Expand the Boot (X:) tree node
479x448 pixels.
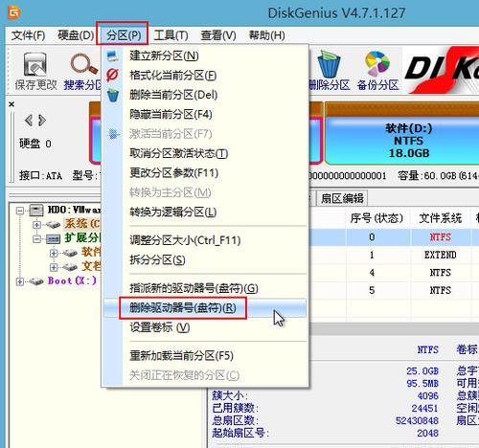point(20,281)
